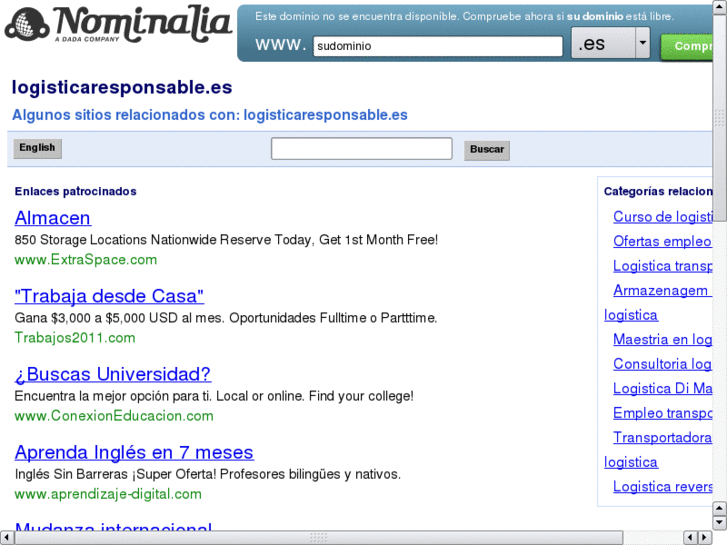Open the Logistica transp category link
The height and width of the screenshot is (545, 727).
(x=663, y=266)
